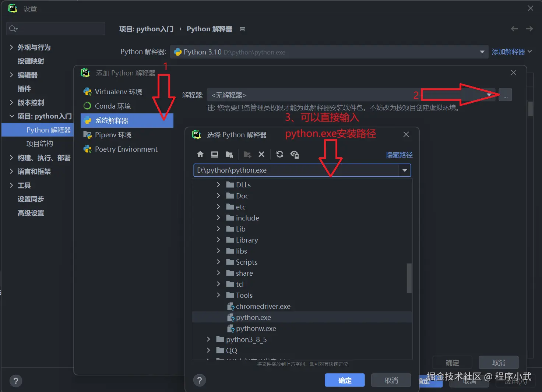Expand 构建、执行、部署 section
Image resolution: width=542 pixels, height=392 pixels.
click(11, 158)
